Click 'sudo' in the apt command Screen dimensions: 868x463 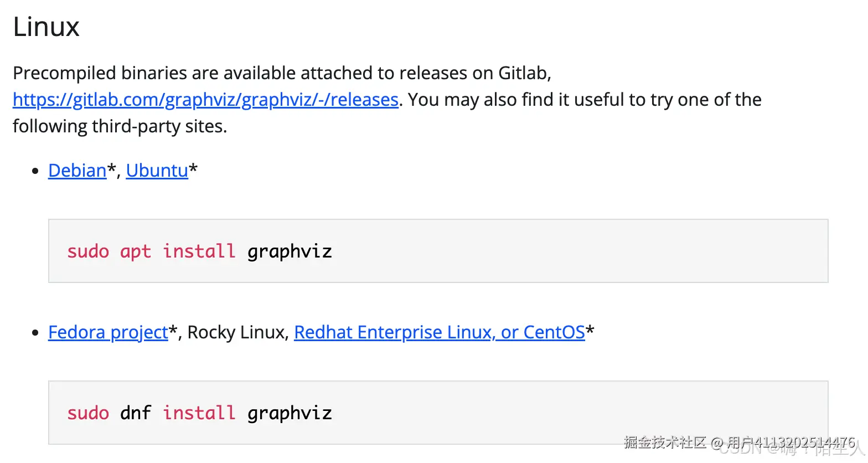[88, 251]
